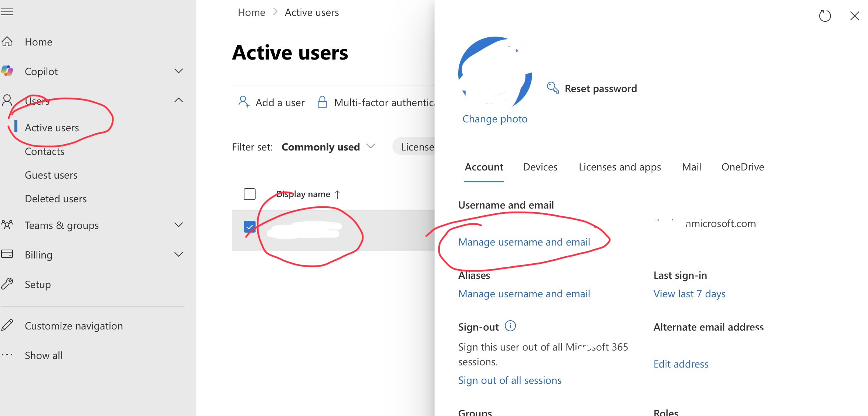The height and width of the screenshot is (416, 868).
Task: Click the Add a user icon
Action: [244, 102]
